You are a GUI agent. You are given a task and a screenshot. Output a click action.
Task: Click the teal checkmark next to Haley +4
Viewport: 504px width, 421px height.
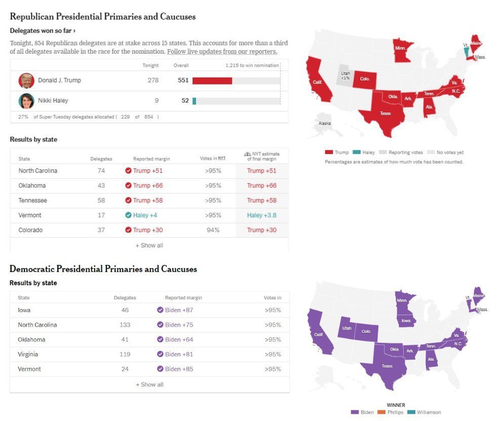(x=128, y=215)
